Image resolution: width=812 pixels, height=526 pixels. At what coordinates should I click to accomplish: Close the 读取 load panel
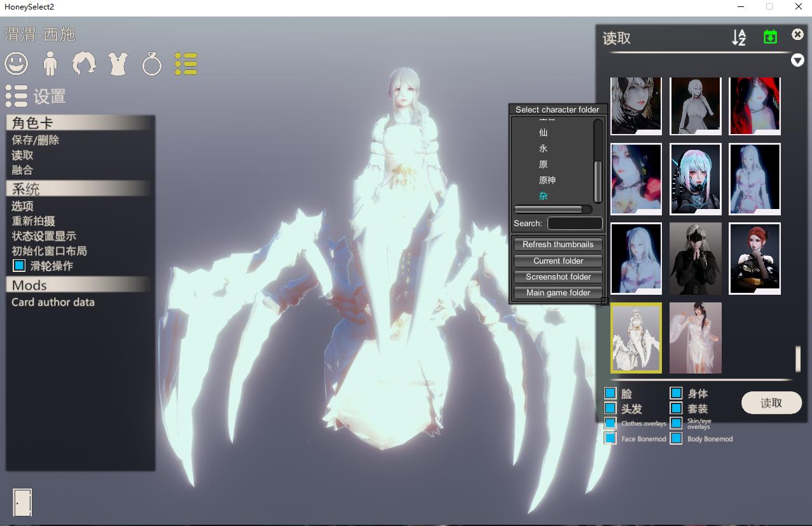click(x=797, y=34)
